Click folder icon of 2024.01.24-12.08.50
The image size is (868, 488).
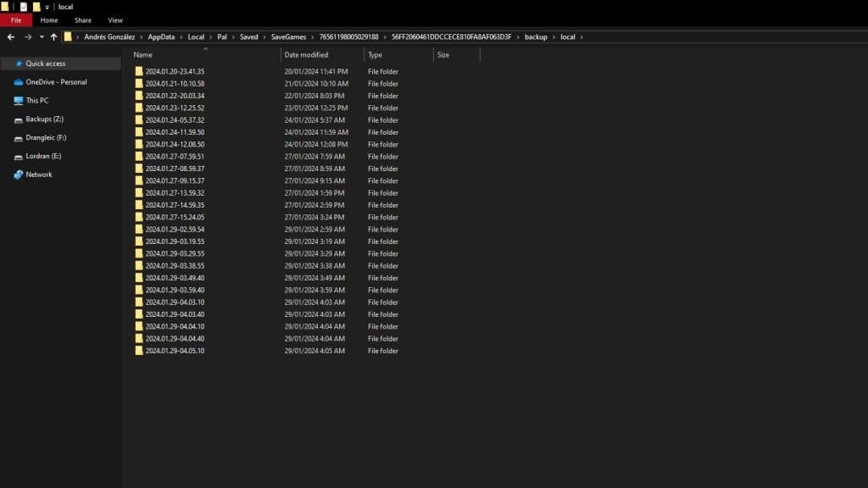pyautogui.click(x=139, y=144)
